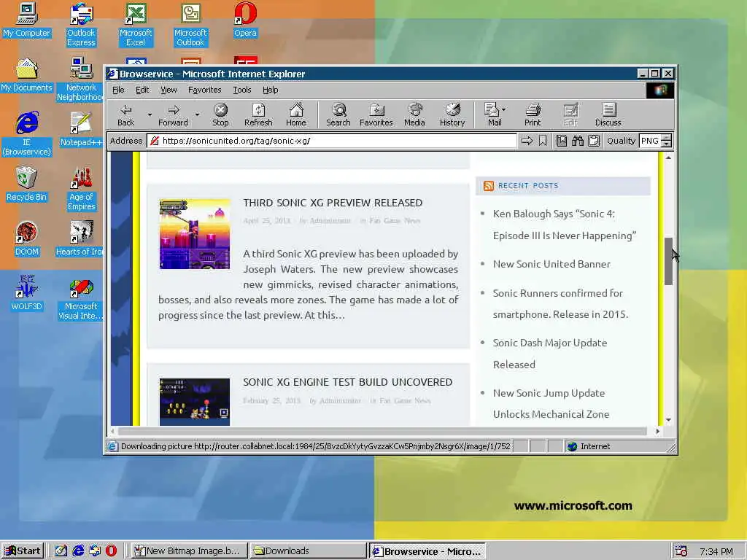Click the vertical scrollbar up arrow
Viewport: 747px width, 560px height.
[668, 157]
